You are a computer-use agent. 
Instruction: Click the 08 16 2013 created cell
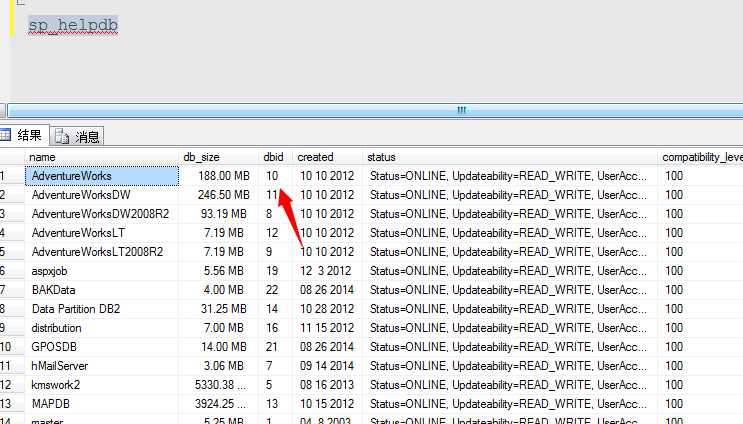pos(327,385)
